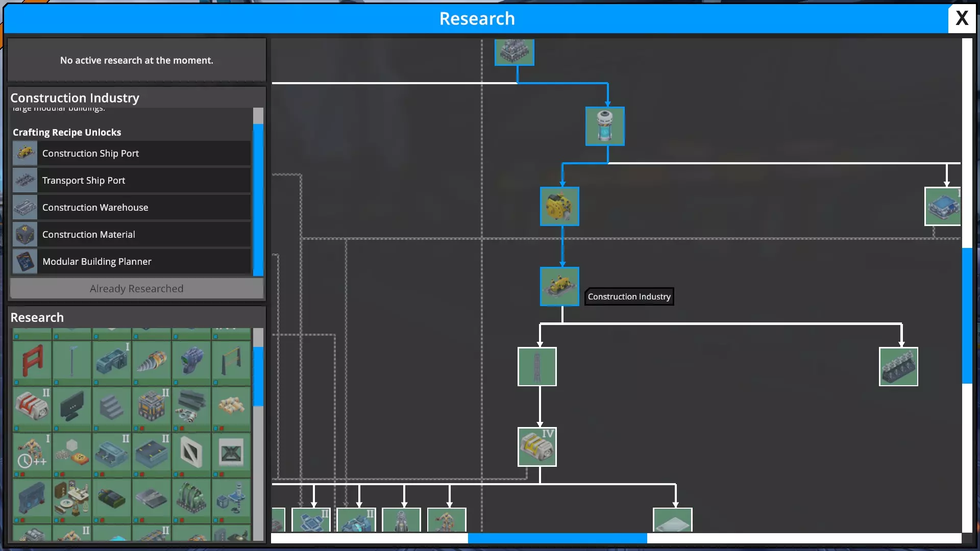Select the Construction Industry research node
Screen dimensions: 980x551
tap(559, 286)
